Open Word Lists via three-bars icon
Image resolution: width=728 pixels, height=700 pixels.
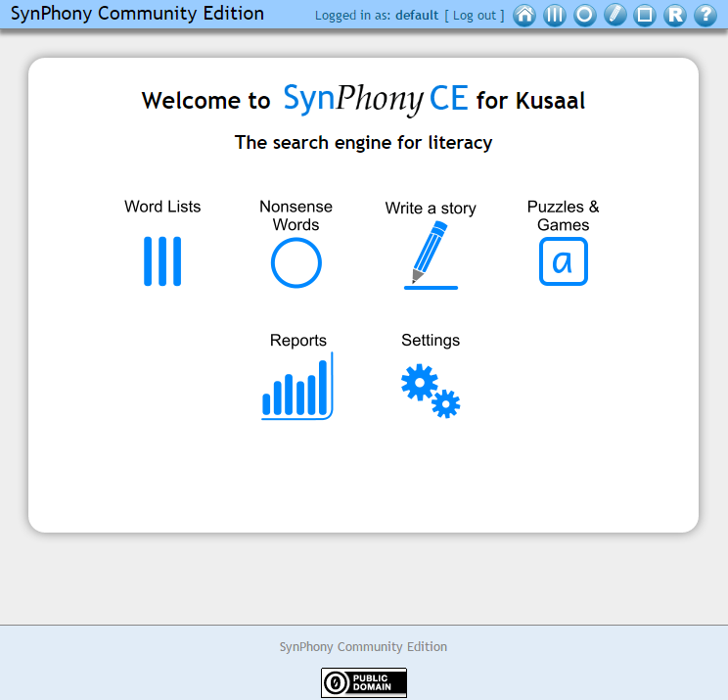[x=162, y=261]
